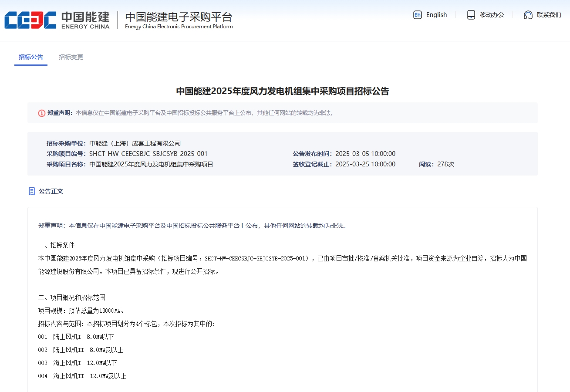
Task: Click the project name value in the info box
Action: click(x=151, y=164)
